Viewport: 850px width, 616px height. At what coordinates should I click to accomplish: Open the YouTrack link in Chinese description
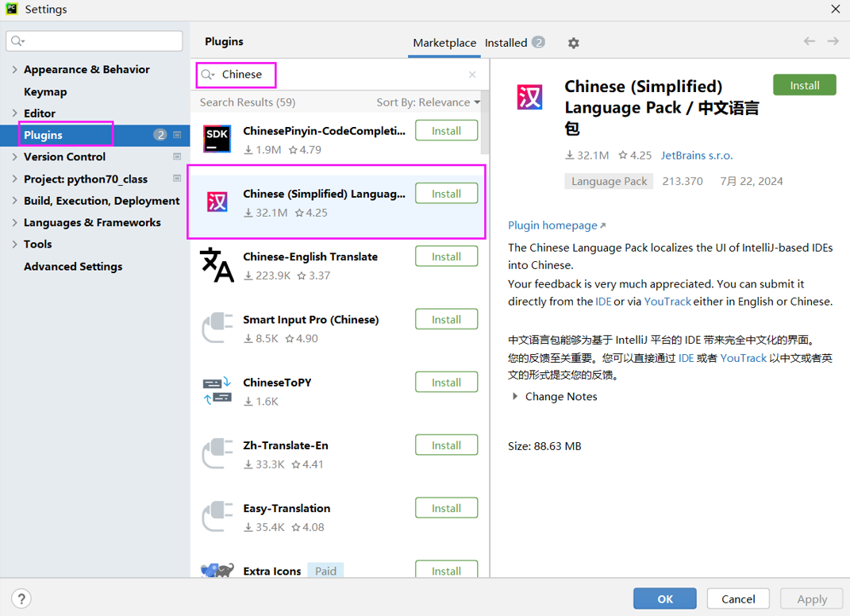coord(743,358)
